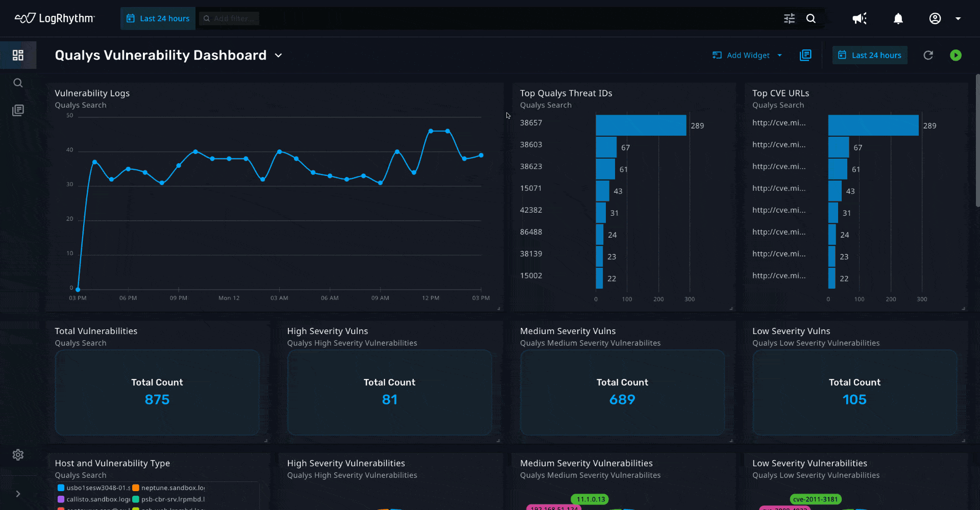
Task: Expand the Qualys Vulnerability Dashboard title dropdown
Action: pos(278,56)
